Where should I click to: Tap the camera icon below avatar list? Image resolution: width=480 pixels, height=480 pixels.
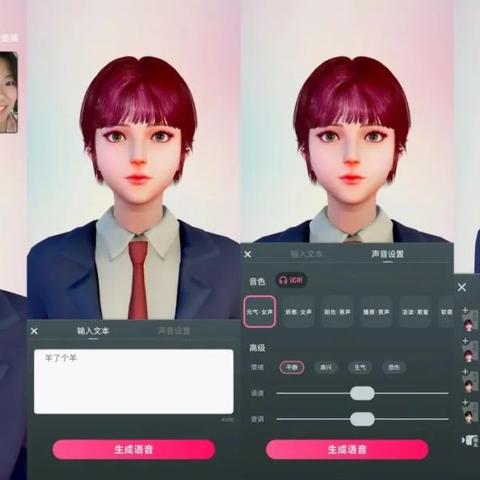tap(470, 441)
